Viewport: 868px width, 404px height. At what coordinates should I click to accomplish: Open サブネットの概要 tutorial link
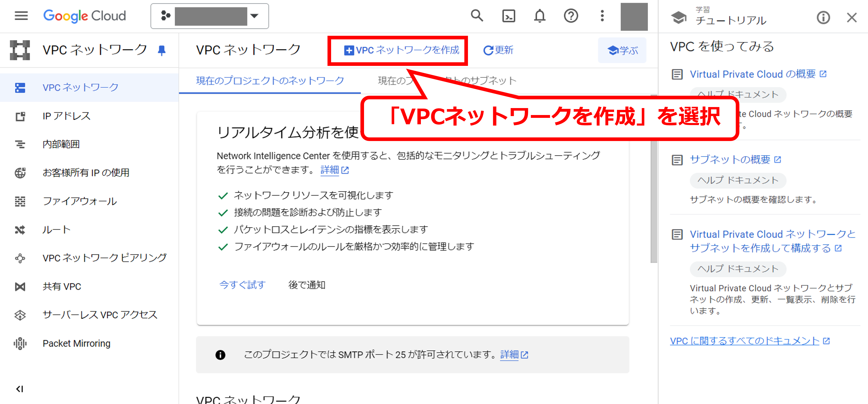(x=730, y=159)
